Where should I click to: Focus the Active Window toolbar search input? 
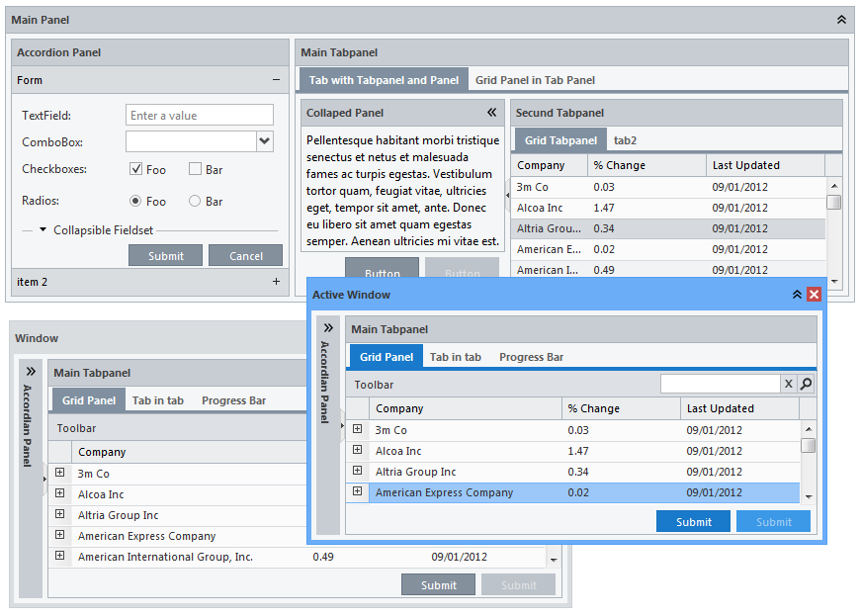pos(721,384)
